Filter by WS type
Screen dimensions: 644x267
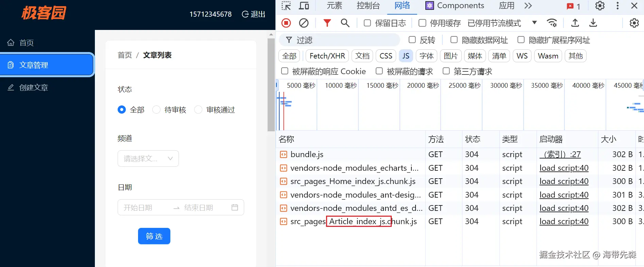click(x=522, y=56)
